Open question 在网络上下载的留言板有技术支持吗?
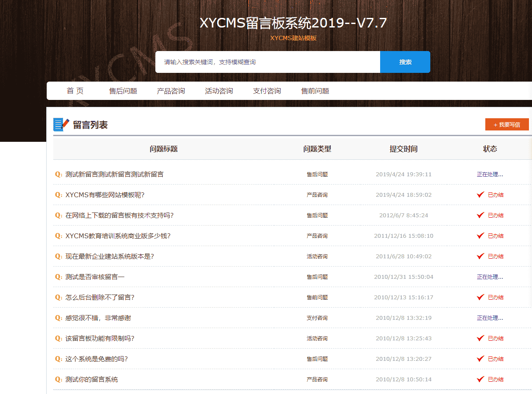This screenshot has height=394, width=532. 119,216
